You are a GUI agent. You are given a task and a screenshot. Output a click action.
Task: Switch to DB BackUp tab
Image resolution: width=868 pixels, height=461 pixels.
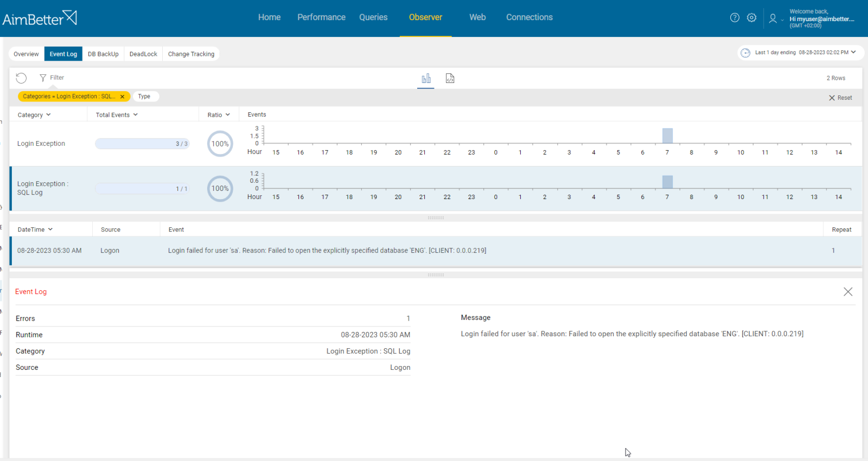pyautogui.click(x=103, y=54)
